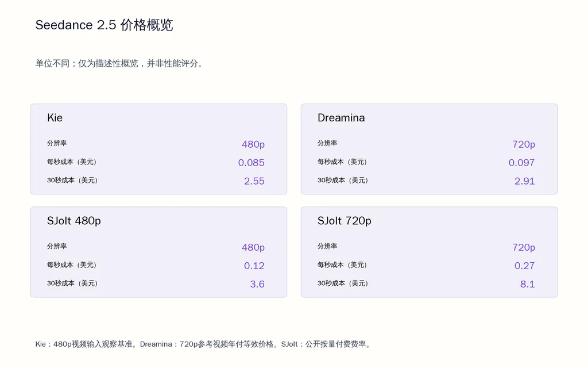Screen dimensions: 588x368
Task: Click the Dreamina card heading
Action: (x=341, y=118)
